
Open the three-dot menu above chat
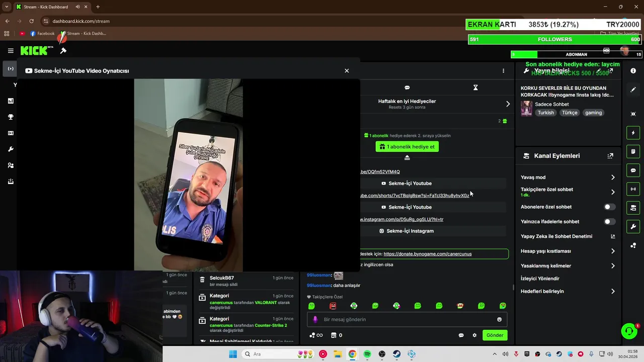(503, 71)
